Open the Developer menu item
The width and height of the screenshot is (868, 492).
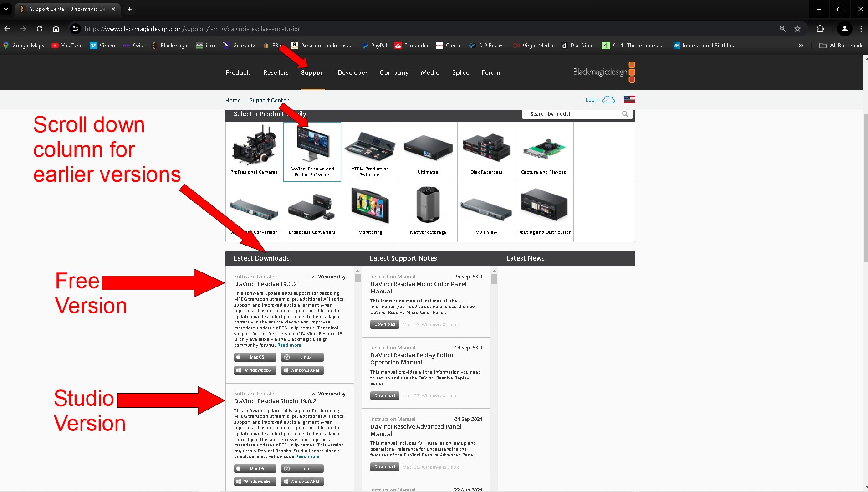(x=352, y=72)
